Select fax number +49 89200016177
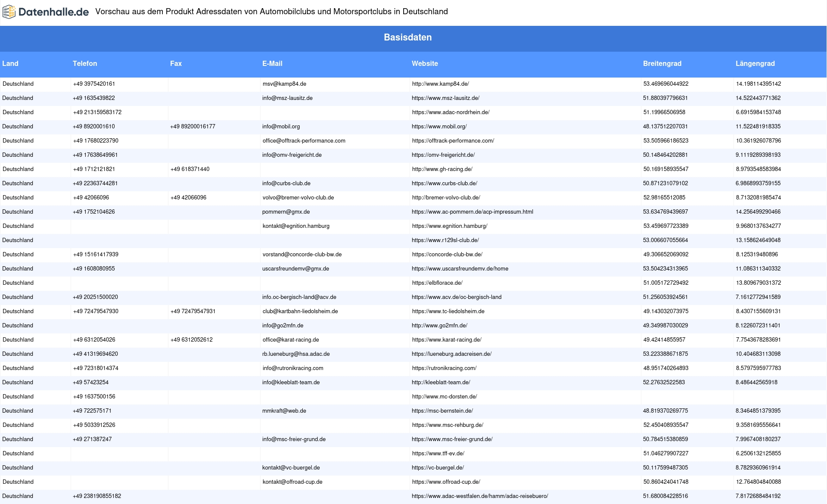The height and width of the screenshot is (504, 827). (x=193, y=127)
